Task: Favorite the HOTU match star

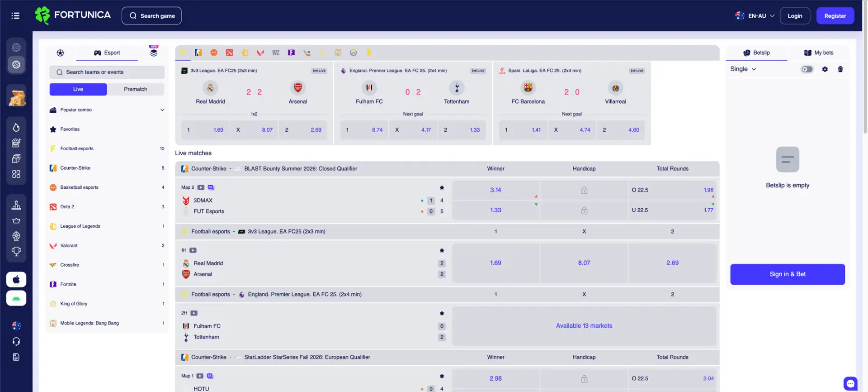Action: point(442,376)
